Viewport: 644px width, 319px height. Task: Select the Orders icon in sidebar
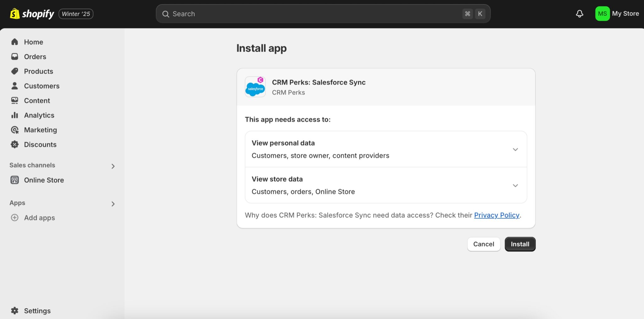click(15, 56)
